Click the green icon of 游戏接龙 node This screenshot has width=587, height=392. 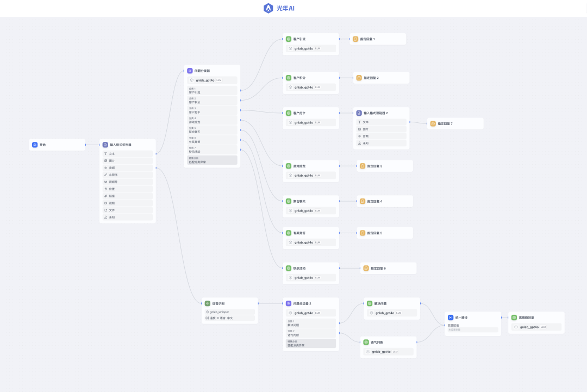(x=289, y=166)
